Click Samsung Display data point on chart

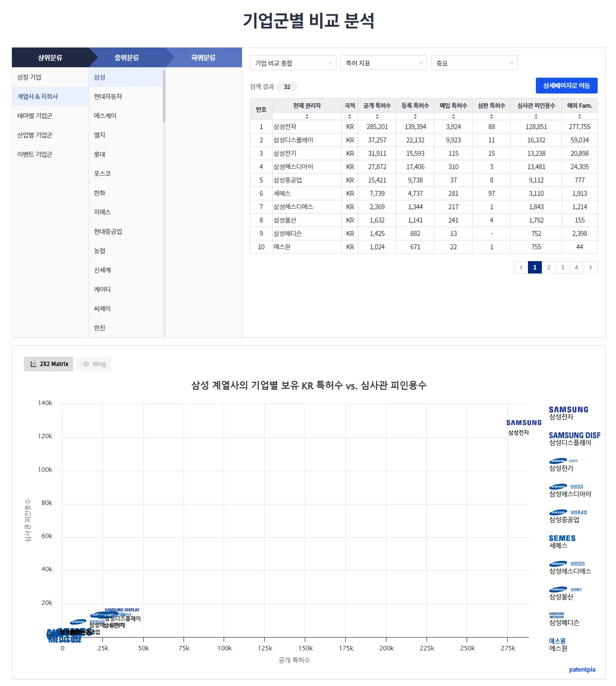[x=122, y=610]
